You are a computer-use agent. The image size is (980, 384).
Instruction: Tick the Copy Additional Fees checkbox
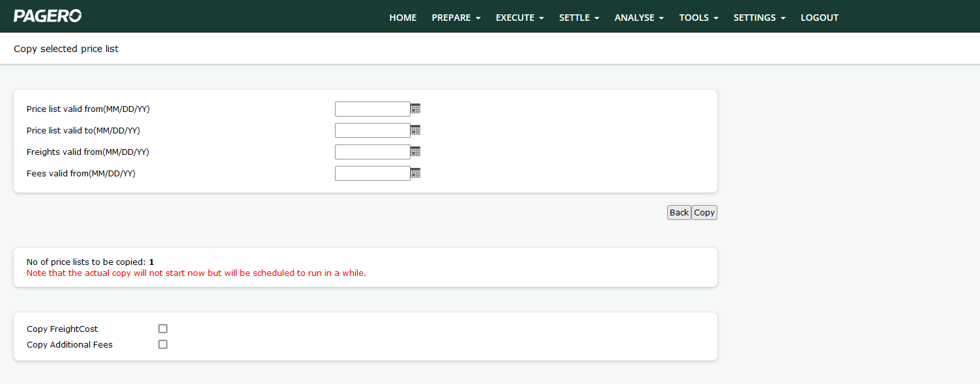pos(163,344)
